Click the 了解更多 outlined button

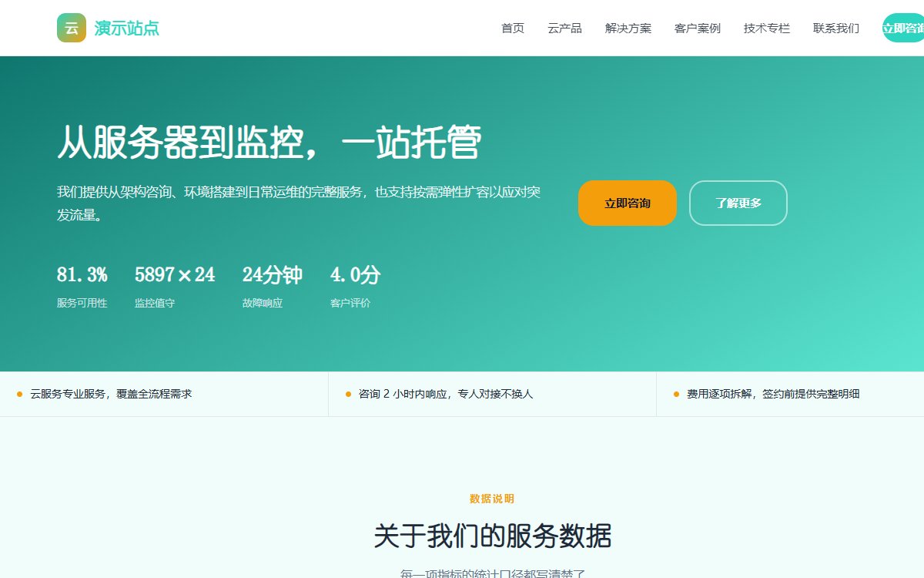738,203
